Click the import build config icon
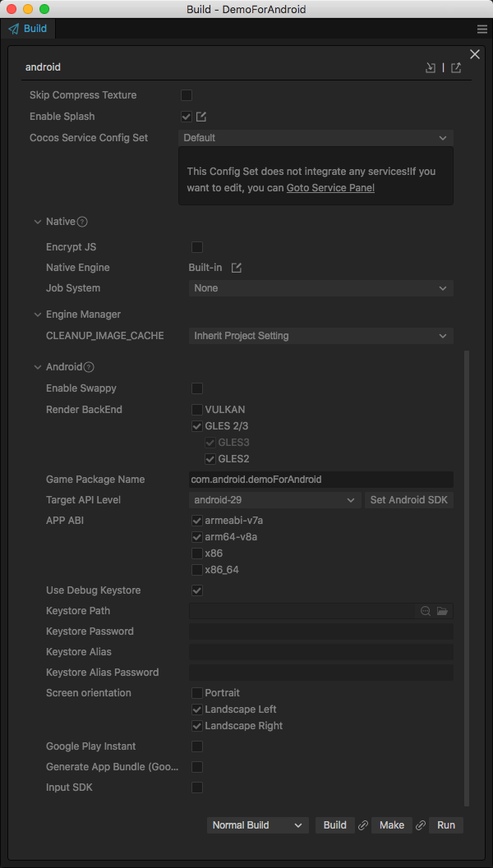This screenshot has width=493, height=868. (x=430, y=67)
